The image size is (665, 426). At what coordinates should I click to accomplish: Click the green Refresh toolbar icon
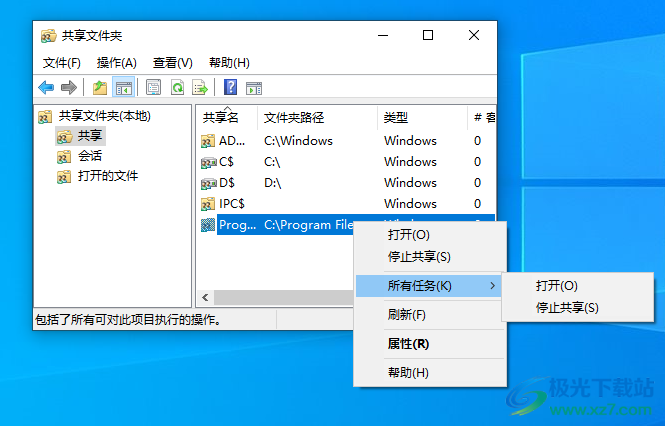pyautogui.click(x=177, y=87)
